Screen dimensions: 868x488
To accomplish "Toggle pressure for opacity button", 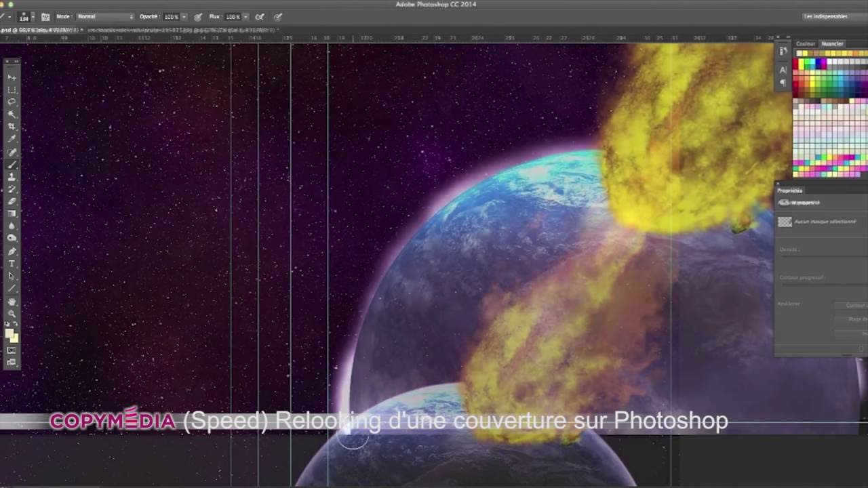I will tap(198, 16).
